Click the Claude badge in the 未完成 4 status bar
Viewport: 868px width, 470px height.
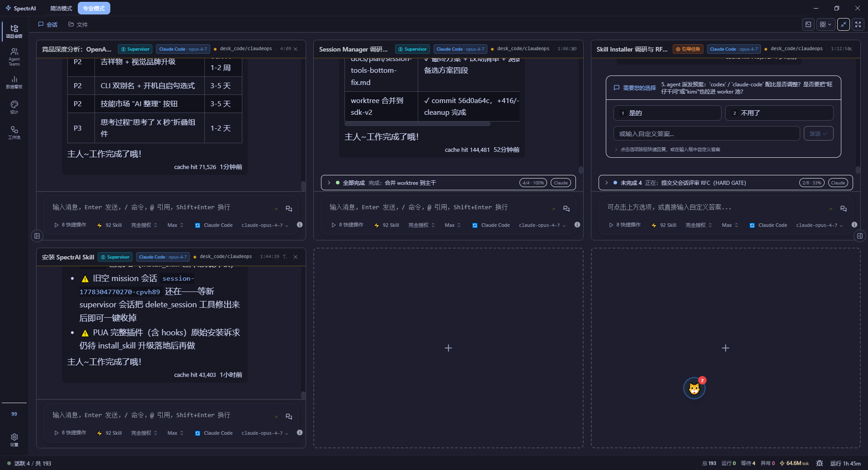838,183
